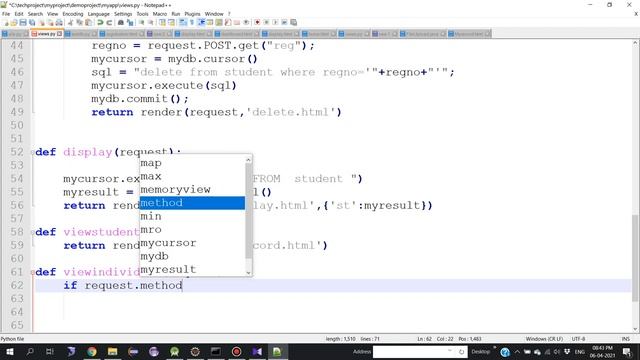Click the Zoom In toolbar icon
This screenshot has height=360, width=640.
pos(141,22)
